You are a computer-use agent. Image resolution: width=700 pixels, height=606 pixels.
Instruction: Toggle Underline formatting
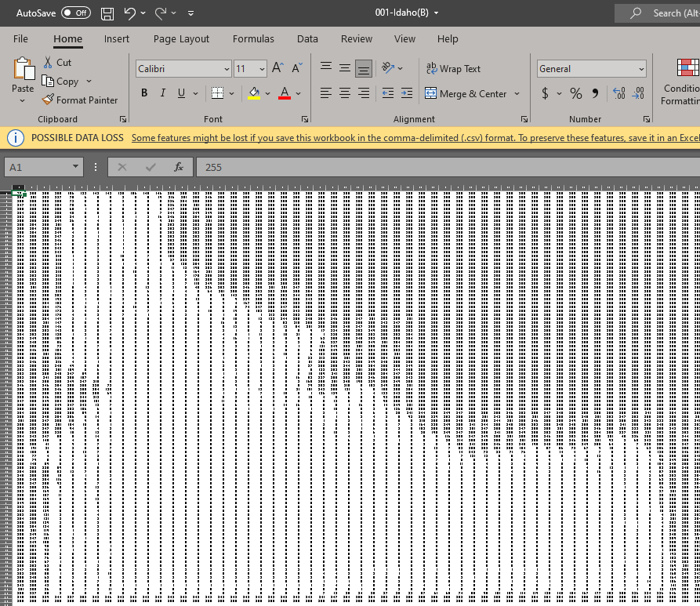coord(181,93)
